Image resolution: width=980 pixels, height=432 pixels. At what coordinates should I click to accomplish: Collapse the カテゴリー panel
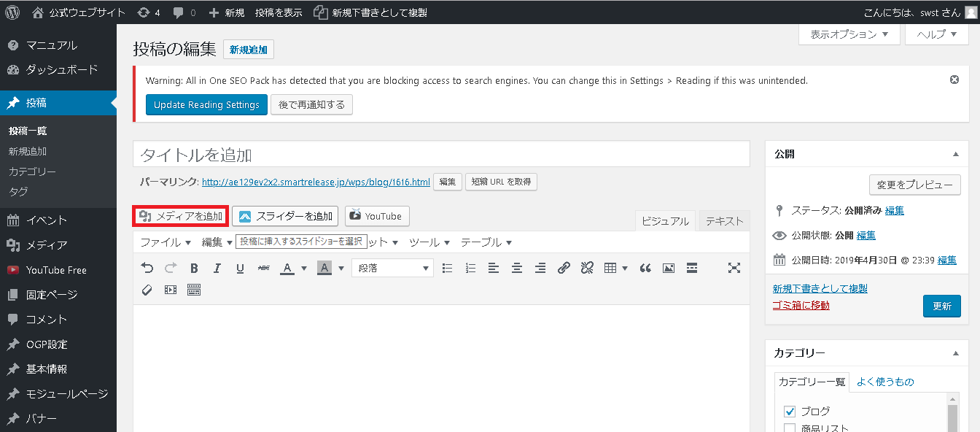[955, 352]
